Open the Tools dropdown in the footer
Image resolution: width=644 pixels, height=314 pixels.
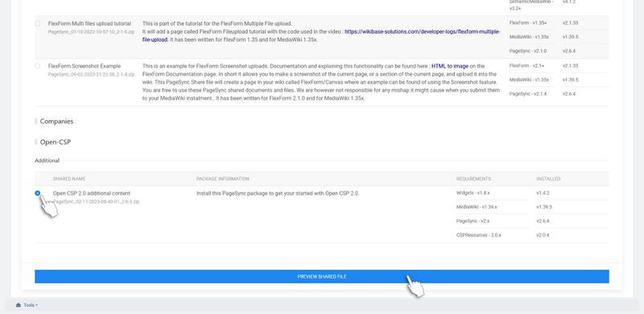[27, 305]
